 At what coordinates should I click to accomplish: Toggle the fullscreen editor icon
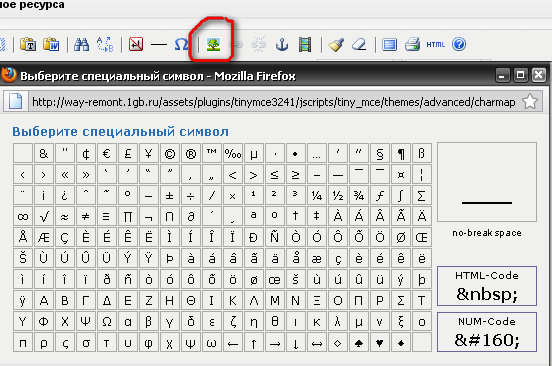tap(389, 44)
